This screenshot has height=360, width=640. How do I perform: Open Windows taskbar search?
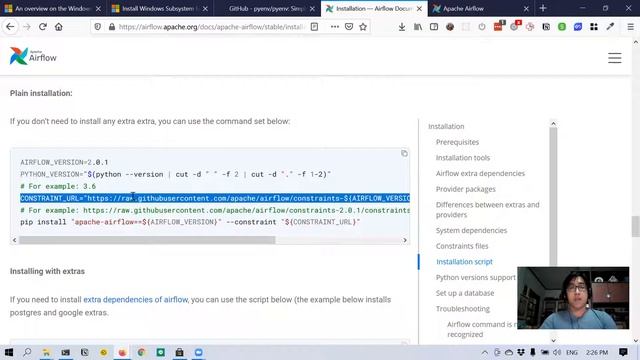pyautogui.click(x=27, y=352)
